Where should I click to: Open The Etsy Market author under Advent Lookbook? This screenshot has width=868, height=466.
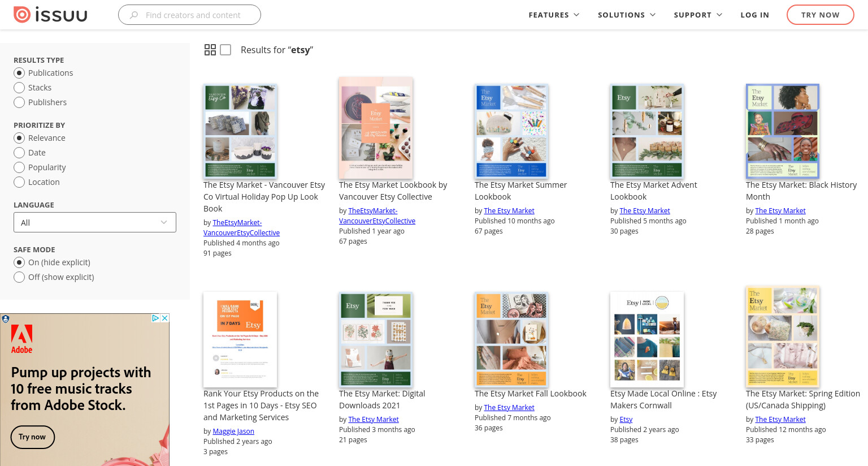click(x=645, y=210)
